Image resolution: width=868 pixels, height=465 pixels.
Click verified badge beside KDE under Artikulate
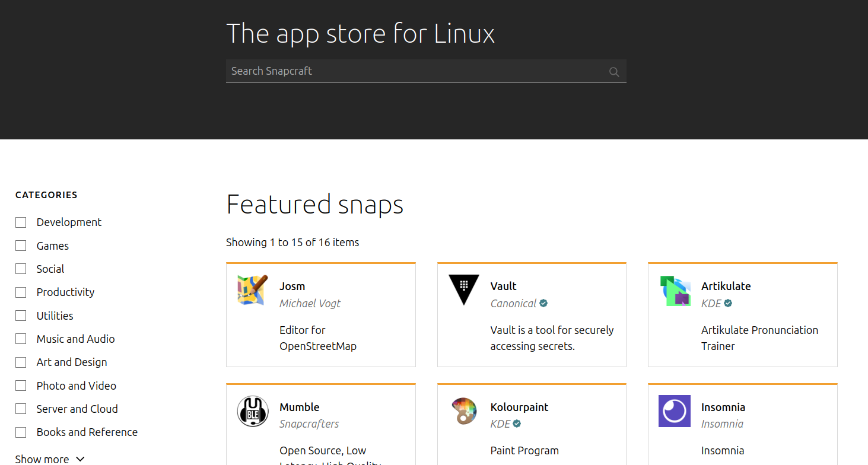(x=728, y=303)
